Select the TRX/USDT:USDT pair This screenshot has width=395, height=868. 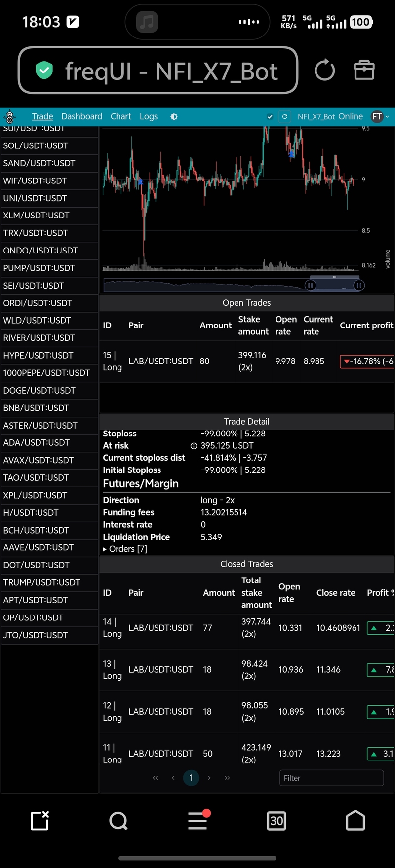tap(49, 233)
